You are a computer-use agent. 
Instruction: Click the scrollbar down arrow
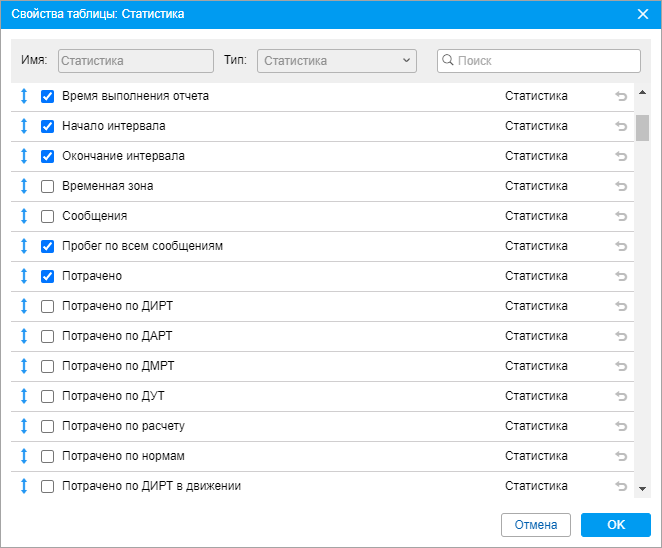pyautogui.click(x=642, y=489)
